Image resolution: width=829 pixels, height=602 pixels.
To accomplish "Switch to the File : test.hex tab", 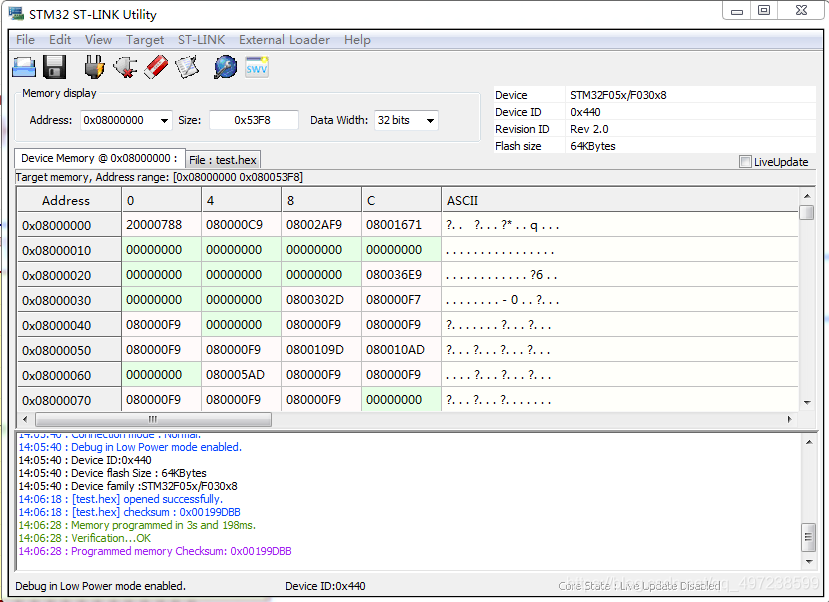I will coord(223,160).
